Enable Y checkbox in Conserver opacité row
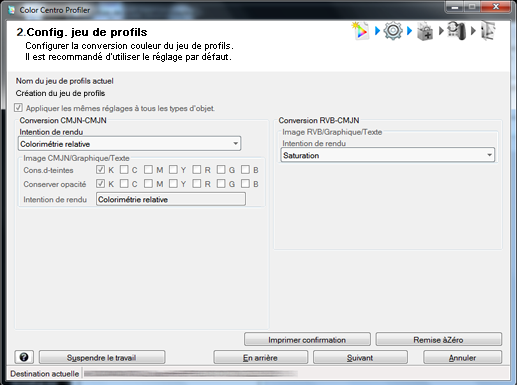Screen dimensions: 517x385 coord(173,184)
